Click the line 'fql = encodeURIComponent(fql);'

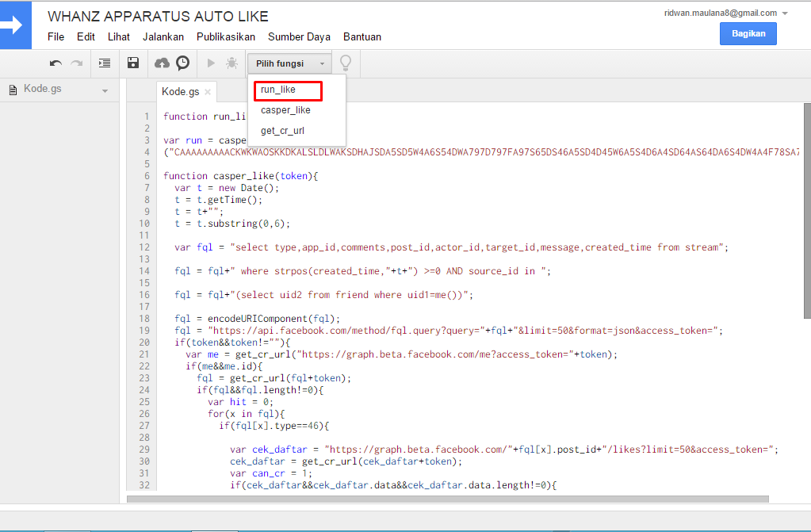point(257,319)
